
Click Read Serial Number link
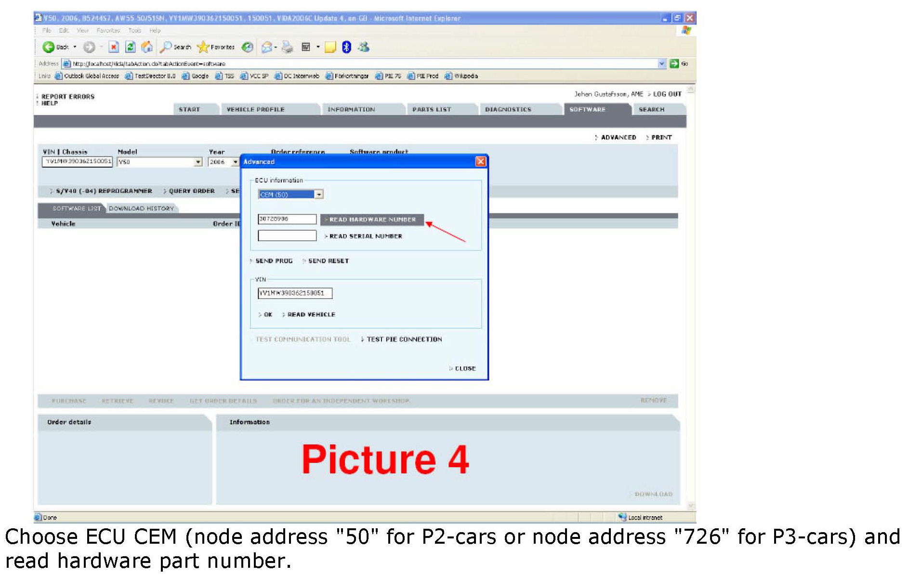point(365,236)
